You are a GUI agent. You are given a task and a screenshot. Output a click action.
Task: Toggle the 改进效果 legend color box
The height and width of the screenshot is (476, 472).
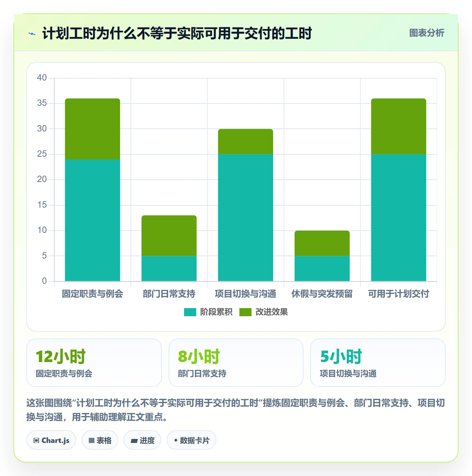point(245,312)
